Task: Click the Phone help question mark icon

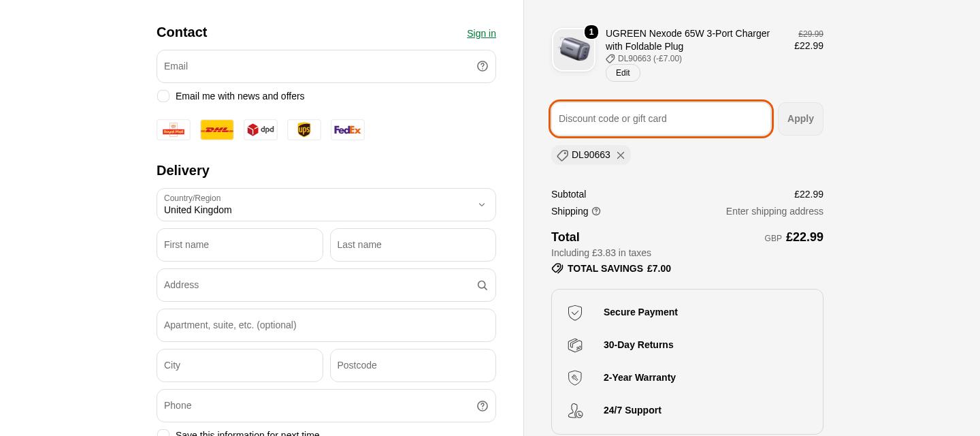Action: (483, 406)
